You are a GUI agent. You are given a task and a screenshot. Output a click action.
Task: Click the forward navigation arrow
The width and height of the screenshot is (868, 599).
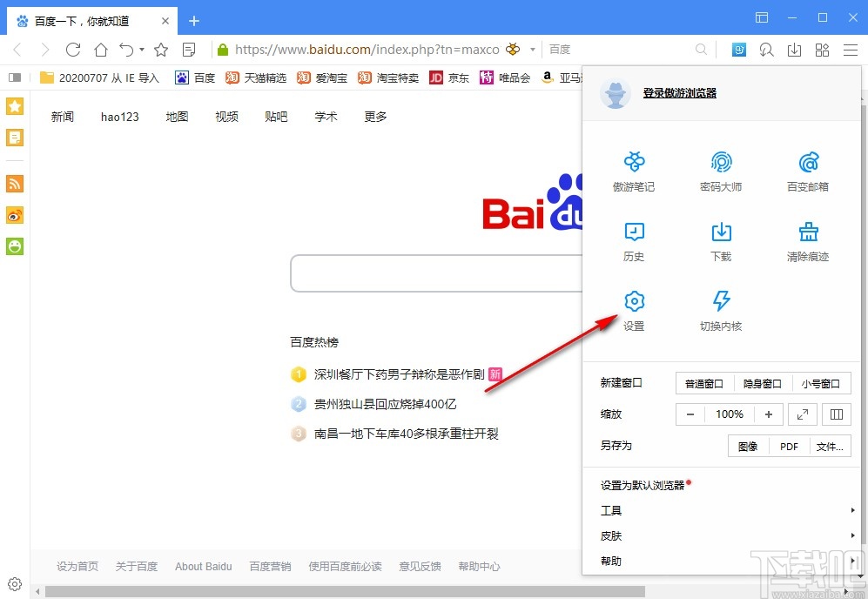45,50
